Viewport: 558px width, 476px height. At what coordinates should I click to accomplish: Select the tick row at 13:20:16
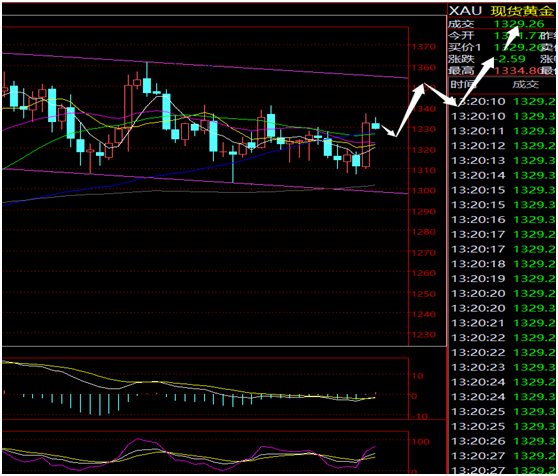503,220
